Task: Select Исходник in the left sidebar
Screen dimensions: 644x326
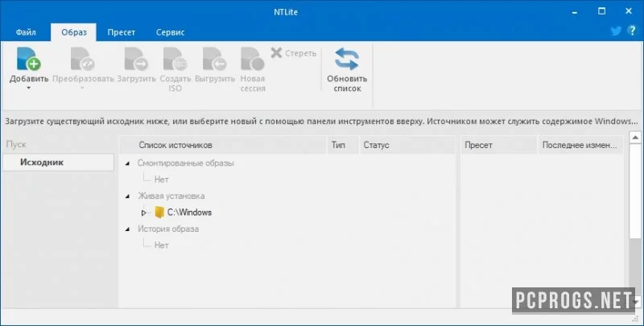Action: click(x=58, y=162)
